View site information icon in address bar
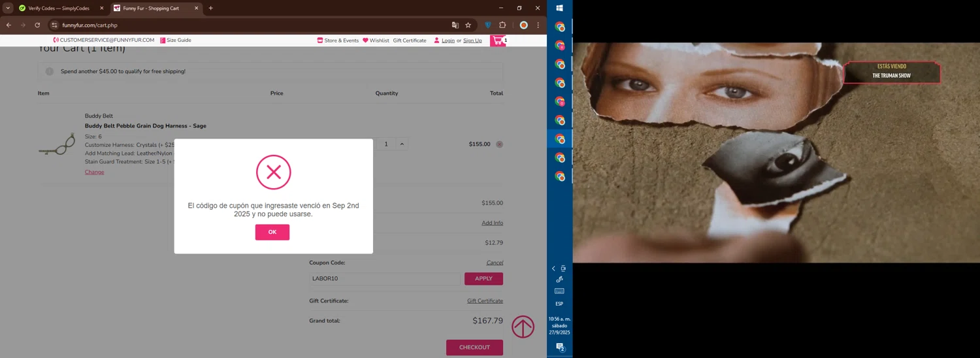Viewport: 980px width, 358px height. point(55,25)
